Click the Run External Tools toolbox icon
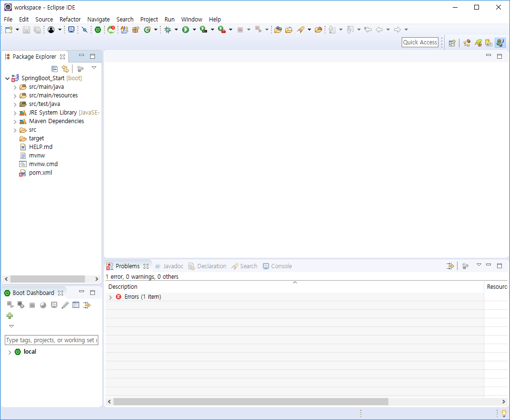This screenshot has width=510, height=420. (x=222, y=30)
